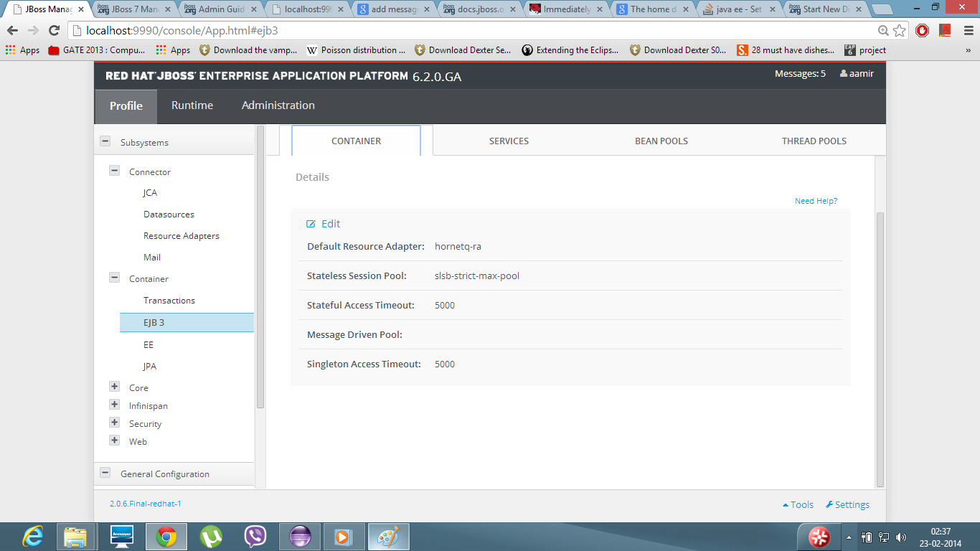Switch to the Admin Guide browser tab

220,9
